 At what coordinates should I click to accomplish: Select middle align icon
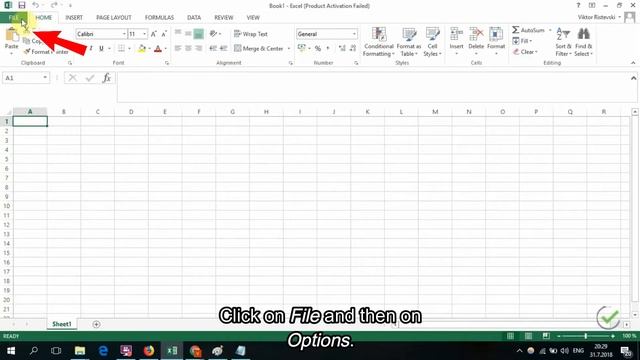188,33
